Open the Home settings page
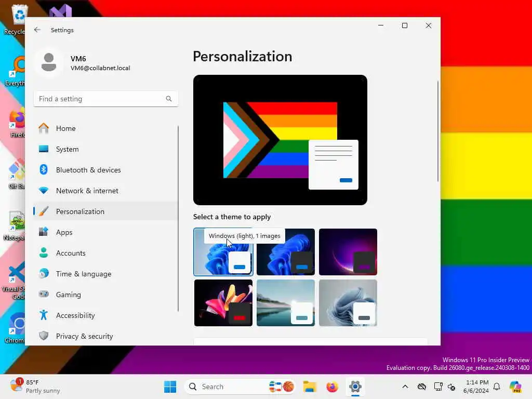The height and width of the screenshot is (399, 532). (x=106, y=128)
